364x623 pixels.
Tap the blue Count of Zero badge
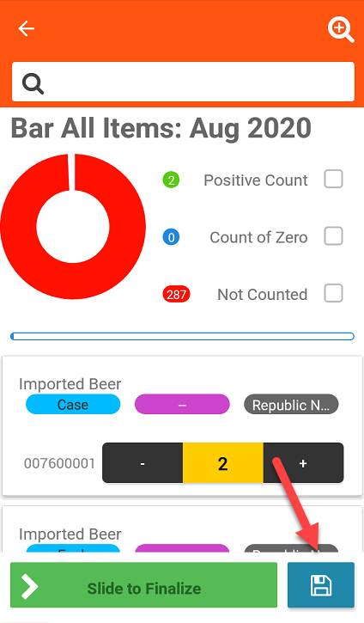pos(171,237)
